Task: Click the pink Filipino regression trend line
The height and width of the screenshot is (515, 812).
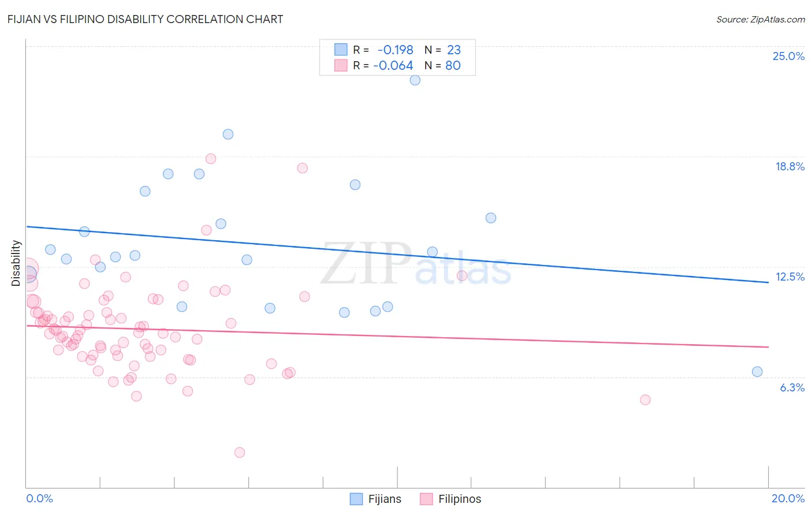Action: click(397, 336)
